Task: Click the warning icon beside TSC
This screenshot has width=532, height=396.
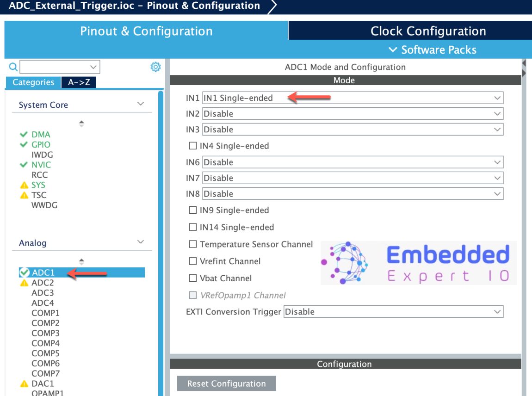Action: pos(24,195)
